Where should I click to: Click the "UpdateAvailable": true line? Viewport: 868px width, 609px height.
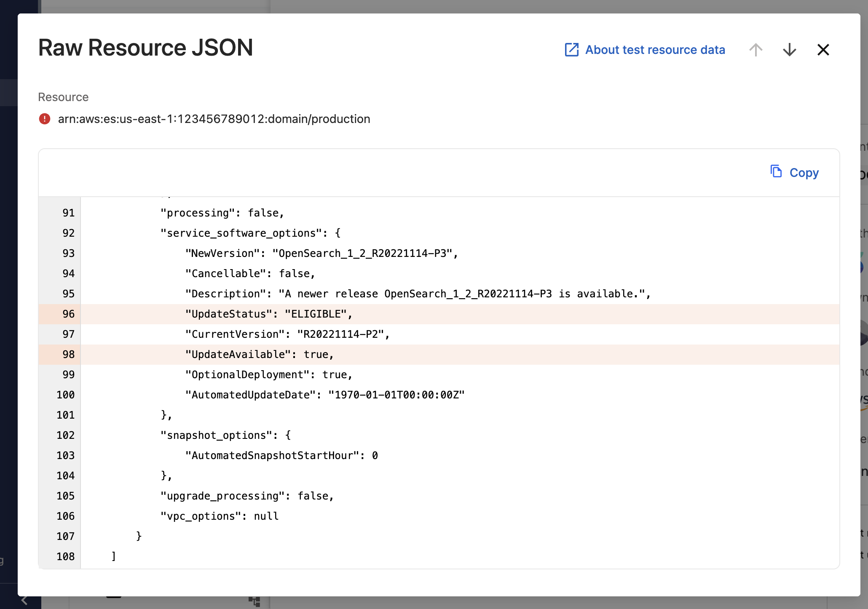point(259,355)
